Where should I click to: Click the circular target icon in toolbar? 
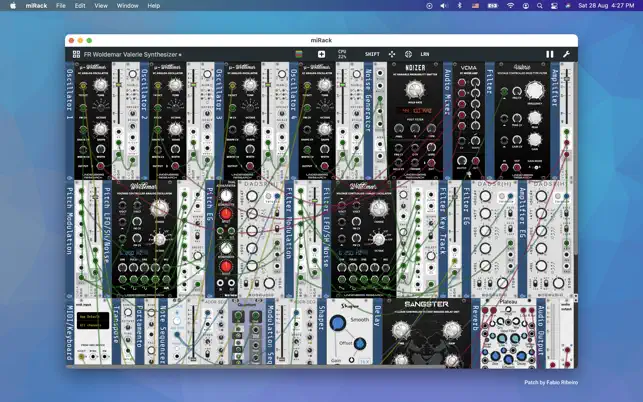[x=408, y=54]
